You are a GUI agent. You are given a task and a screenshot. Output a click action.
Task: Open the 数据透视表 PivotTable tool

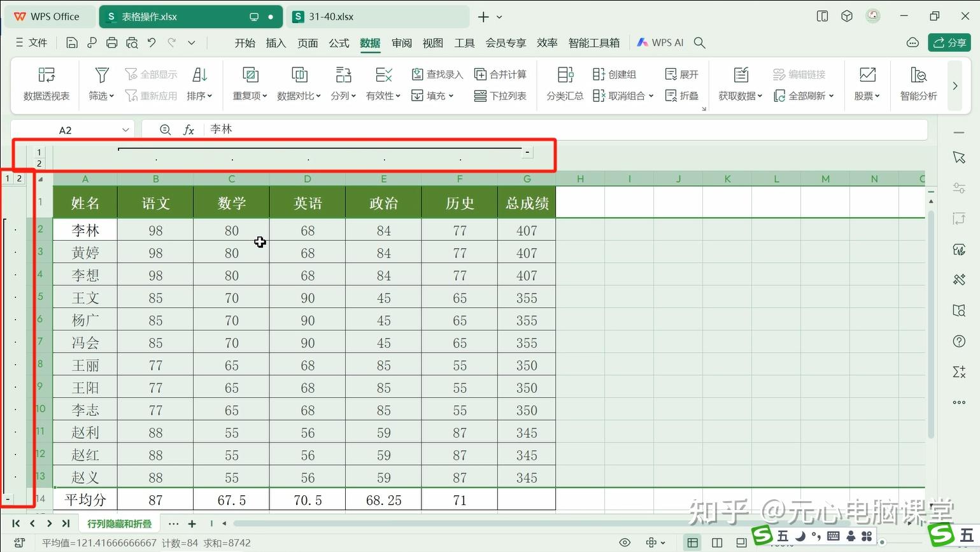click(45, 83)
